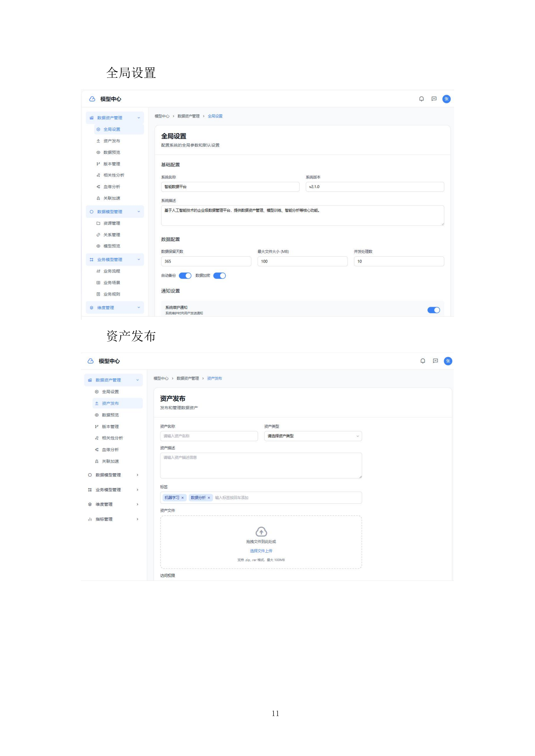Click the 资产名称 input field
The width and height of the screenshot is (535, 756).
209,436
